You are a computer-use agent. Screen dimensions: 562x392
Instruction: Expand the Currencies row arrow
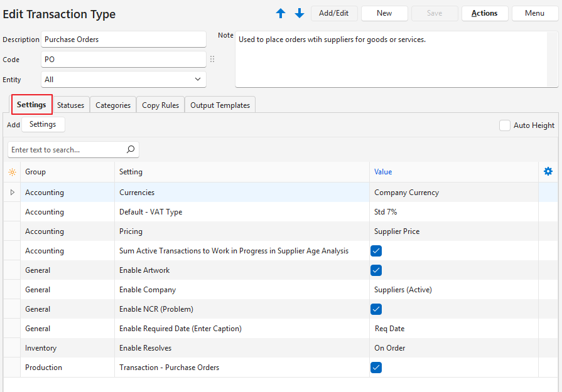click(x=12, y=193)
